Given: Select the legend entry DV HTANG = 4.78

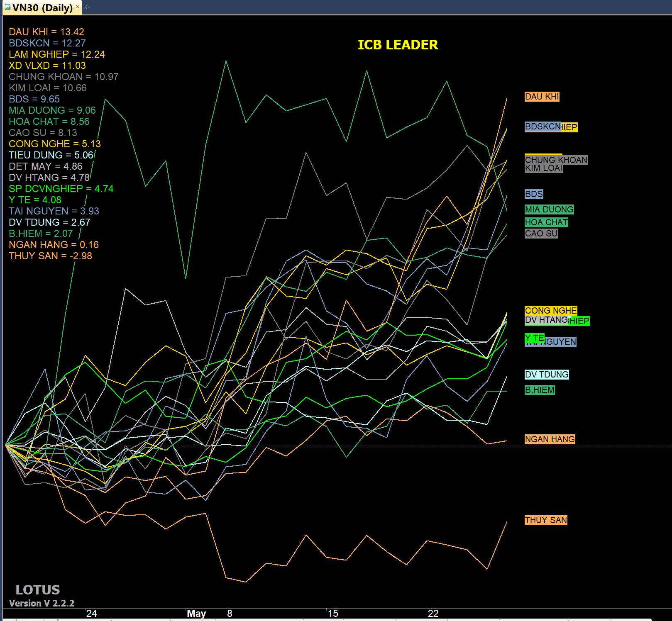Looking at the screenshot, I should click(x=49, y=178).
